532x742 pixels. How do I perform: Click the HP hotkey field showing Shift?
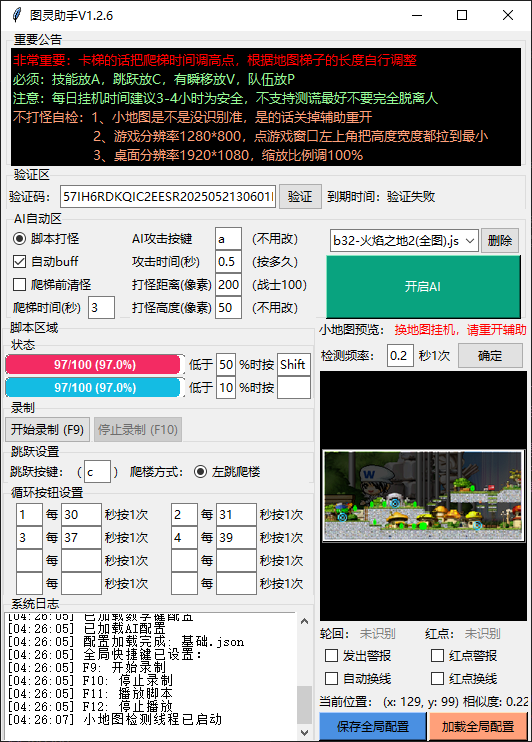[294, 364]
